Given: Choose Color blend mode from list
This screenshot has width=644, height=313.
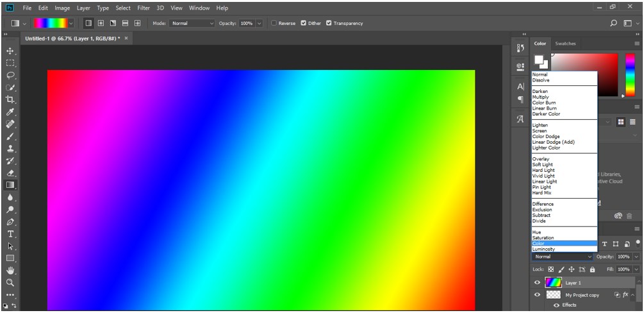Looking at the screenshot, I should click(565, 244).
